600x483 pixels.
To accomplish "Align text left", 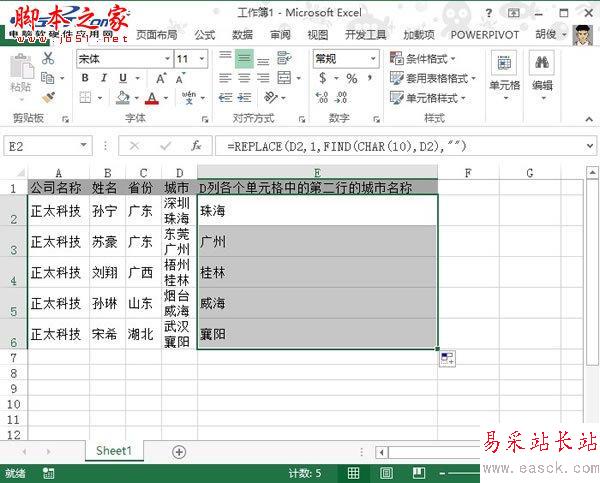I will click(x=225, y=78).
